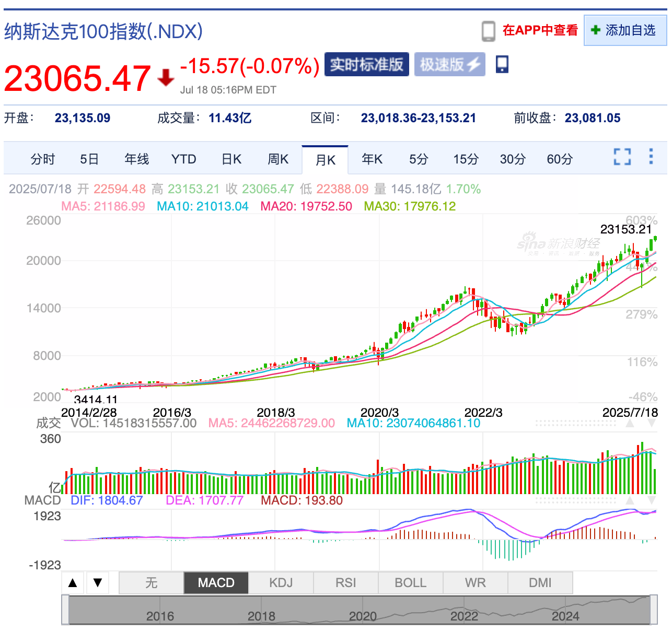The image size is (672, 632).
Task: Click the black down-triangle in the indicator bar
Action: (98, 582)
